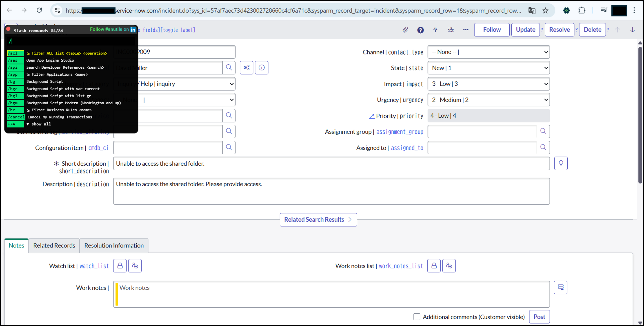Open the Urgency dropdown showing 2 - Medium
The height and width of the screenshot is (326, 644).
click(489, 100)
